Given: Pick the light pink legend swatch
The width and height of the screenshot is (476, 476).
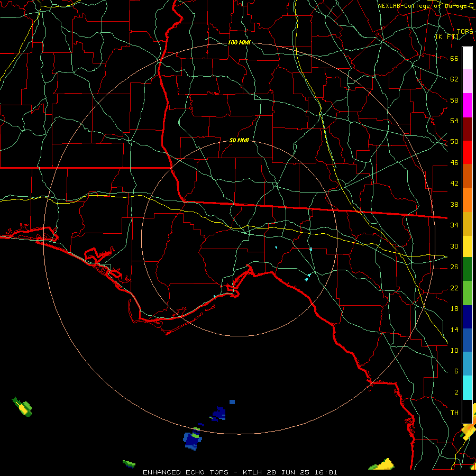Looking at the screenshot, I should click(x=467, y=81).
